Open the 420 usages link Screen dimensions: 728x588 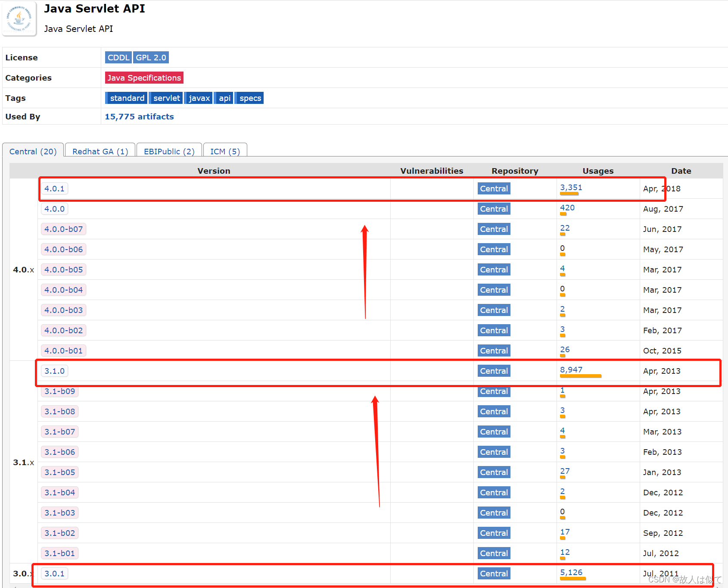pos(567,208)
